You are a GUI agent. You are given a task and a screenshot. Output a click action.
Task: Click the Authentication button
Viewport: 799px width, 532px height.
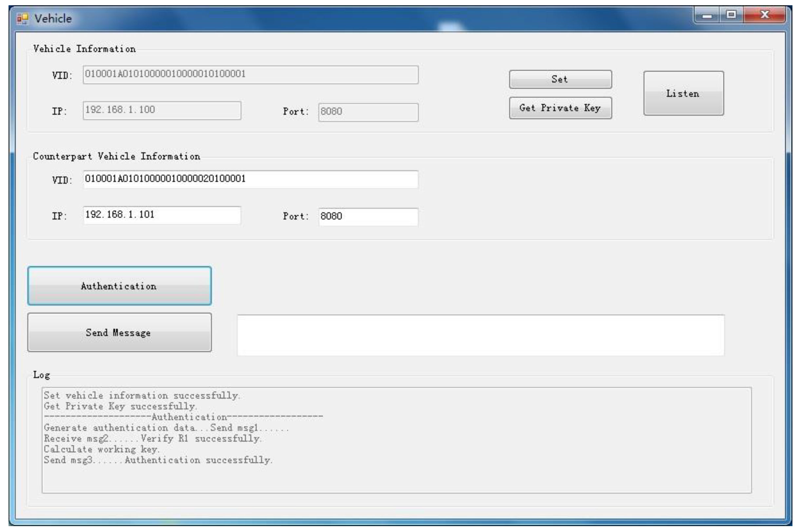pyautogui.click(x=119, y=286)
